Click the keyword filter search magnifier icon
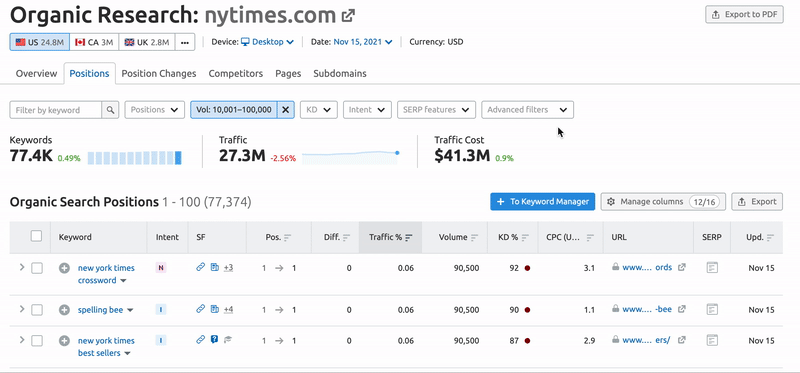The image size is (800, 373). (x=110, y=110)
